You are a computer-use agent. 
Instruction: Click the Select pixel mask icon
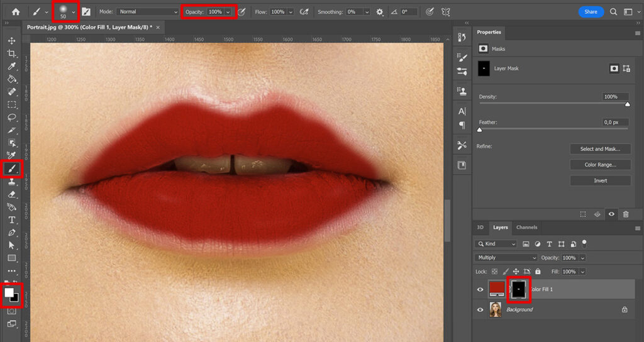tap(614, 69)
